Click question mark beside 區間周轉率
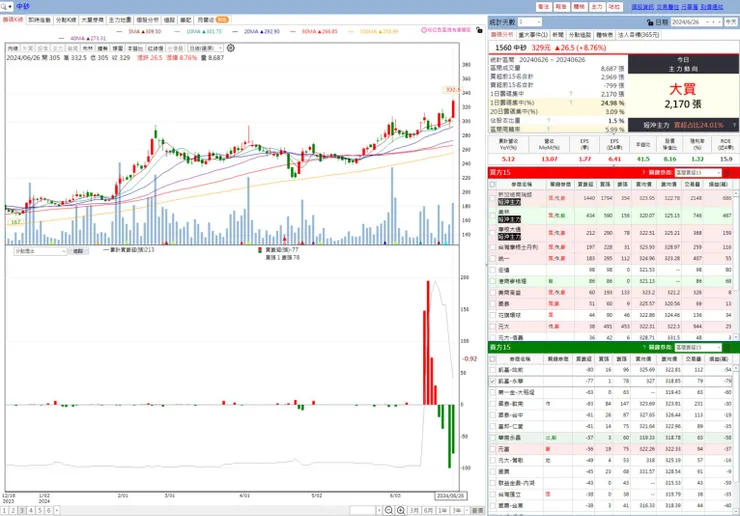Screen dimensions: 740x516 549,129
